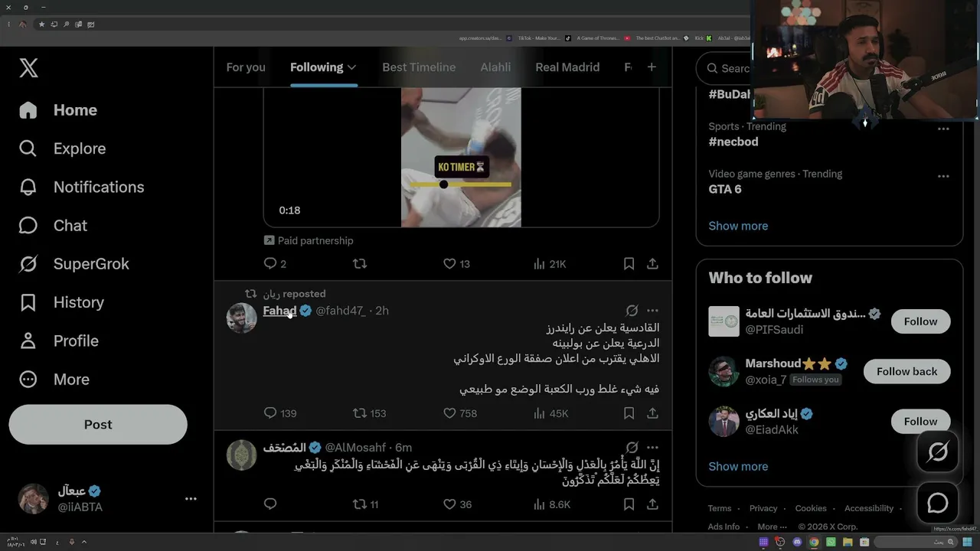The width and height of the screenshot is (980, 551).
Task: Ask Grok about the @AlMosahf post
Action: (632, 447)
